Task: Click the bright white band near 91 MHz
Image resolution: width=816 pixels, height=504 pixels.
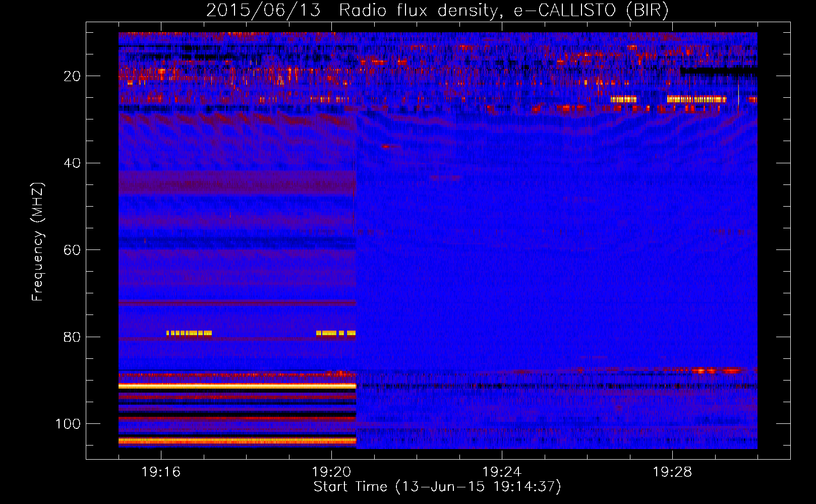Action: [237, 386]
